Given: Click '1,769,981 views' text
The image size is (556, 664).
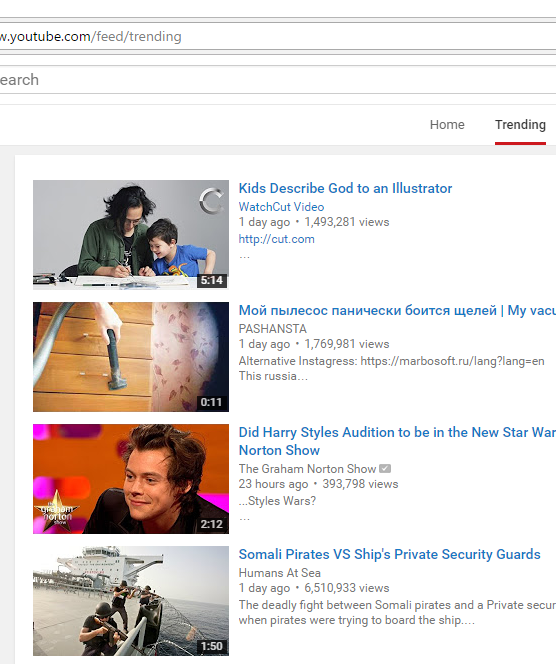Looking at the screenshot, I should pyautogui.click(x=347, y=344).
